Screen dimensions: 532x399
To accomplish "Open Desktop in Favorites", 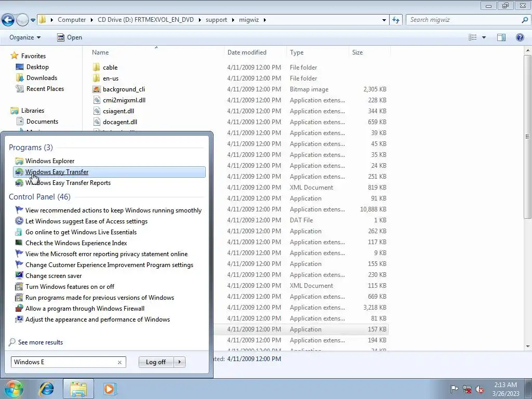I will click(x=37, y=67).
